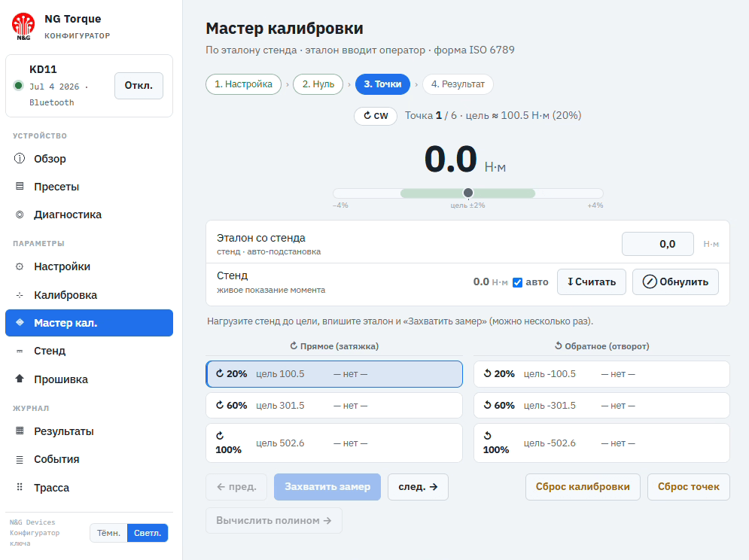The image size is (749, 560).
Task: Click the Пресеты list icon
Action: coord(20,187)
